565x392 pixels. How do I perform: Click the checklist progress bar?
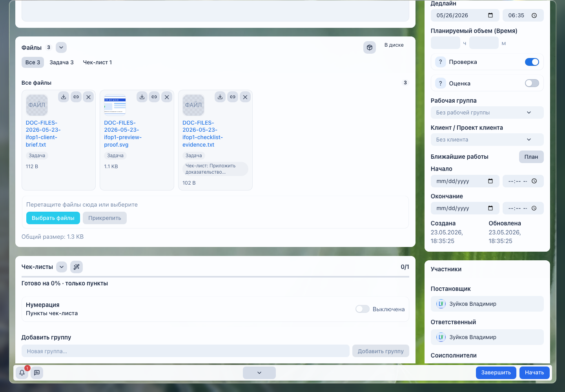click(215, 277)
